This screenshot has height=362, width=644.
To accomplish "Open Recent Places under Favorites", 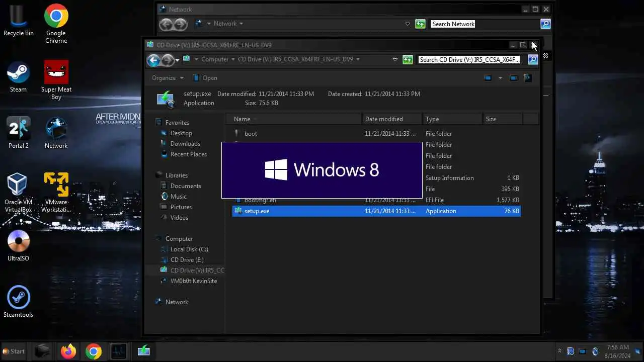I will (184, 154).
